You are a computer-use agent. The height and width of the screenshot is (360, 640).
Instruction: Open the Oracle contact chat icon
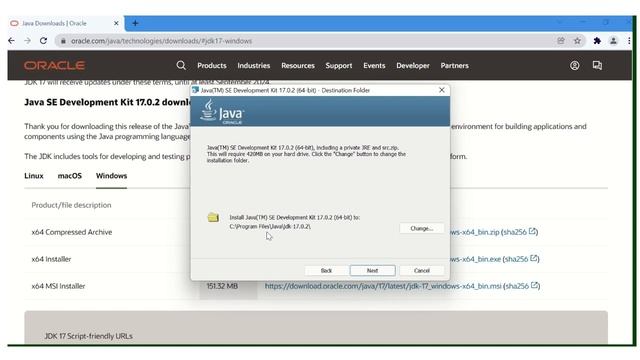[597, 65]
